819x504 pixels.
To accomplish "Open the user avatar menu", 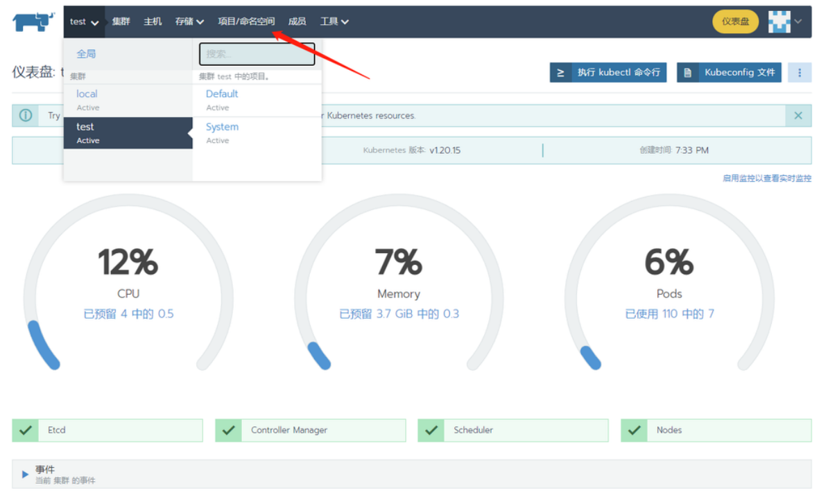I will [x=784, y=21].
